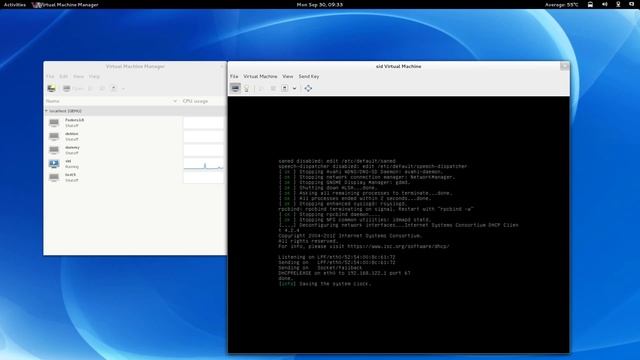Open View menu in Virtual Machine Manager
Image resolution: width=640 pixels, height=360 pixels.
(78, 76)
